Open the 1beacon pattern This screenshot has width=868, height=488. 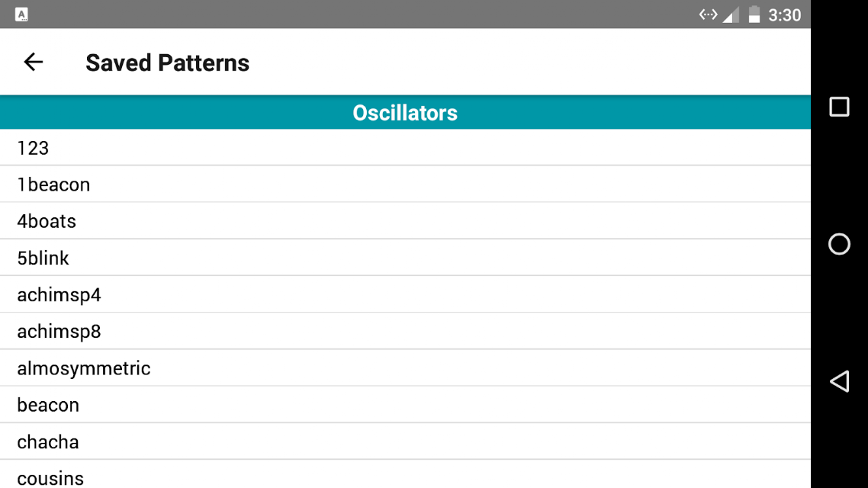click(405, 185)
